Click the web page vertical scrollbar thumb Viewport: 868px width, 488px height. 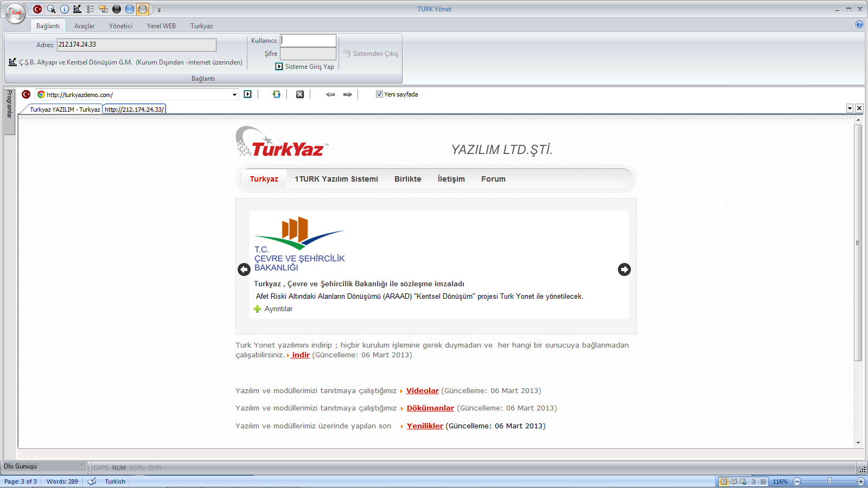858,243
